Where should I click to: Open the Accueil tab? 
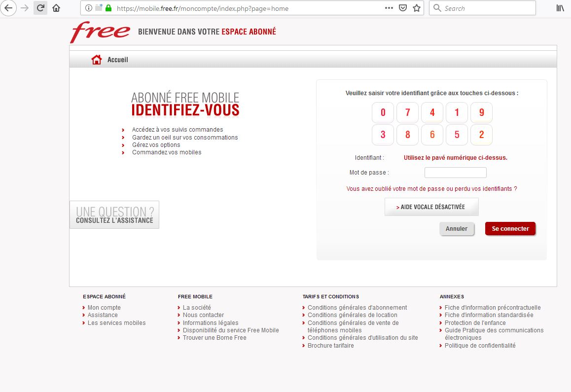118,60
